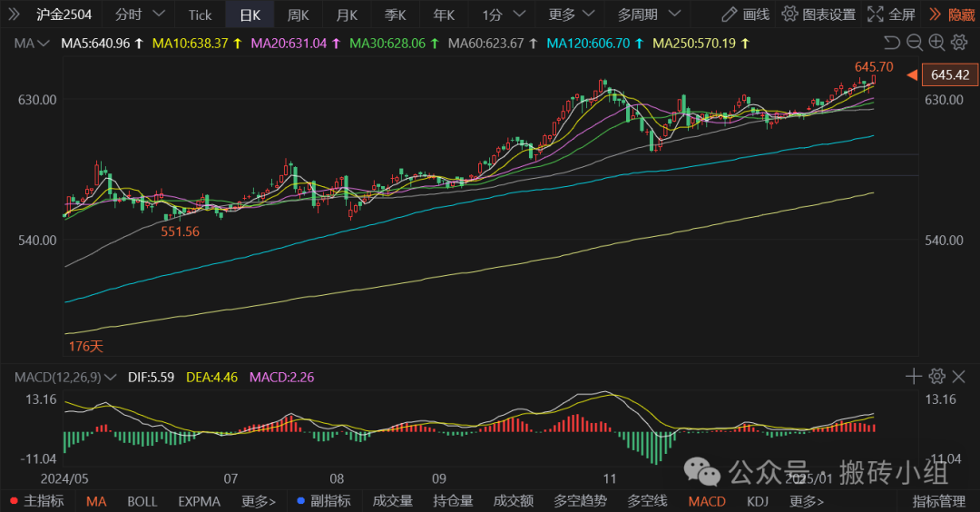Click the 副指标 label

[330, 501]
